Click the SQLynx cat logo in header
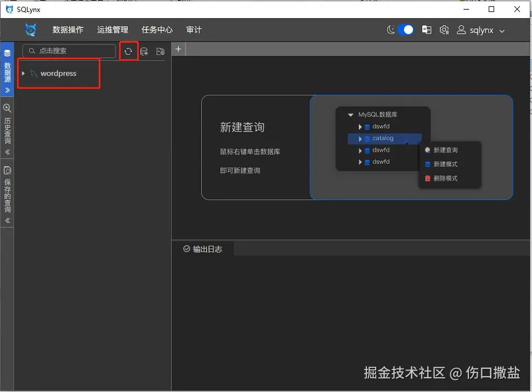The image size is (532, 392). coord(31,30)
